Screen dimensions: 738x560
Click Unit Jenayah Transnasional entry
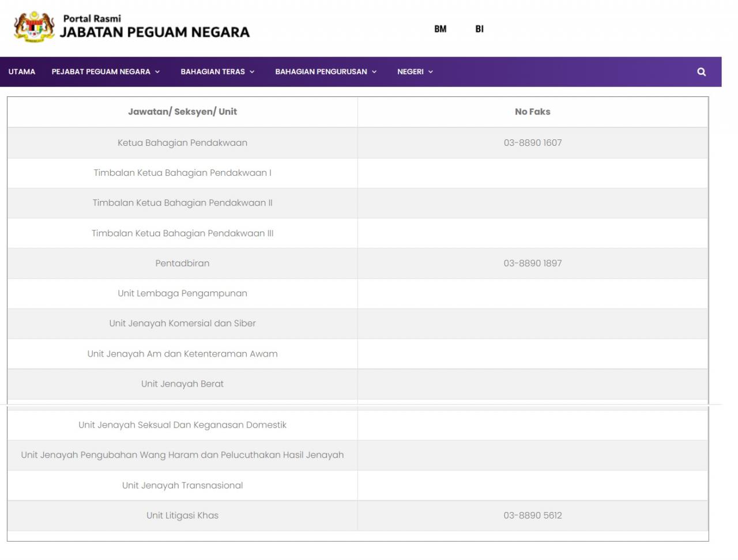point(182,486)
